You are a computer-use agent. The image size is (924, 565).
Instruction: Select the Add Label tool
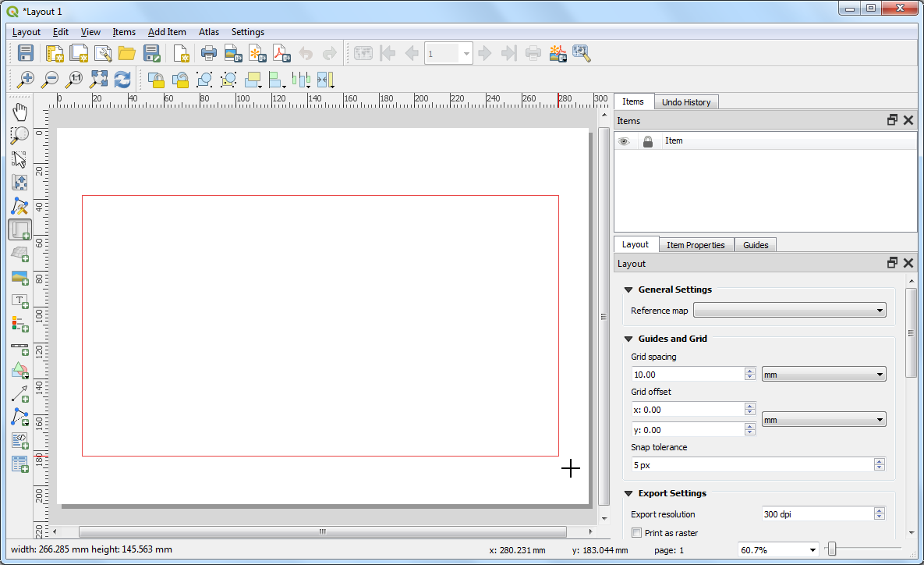(19, 300)
